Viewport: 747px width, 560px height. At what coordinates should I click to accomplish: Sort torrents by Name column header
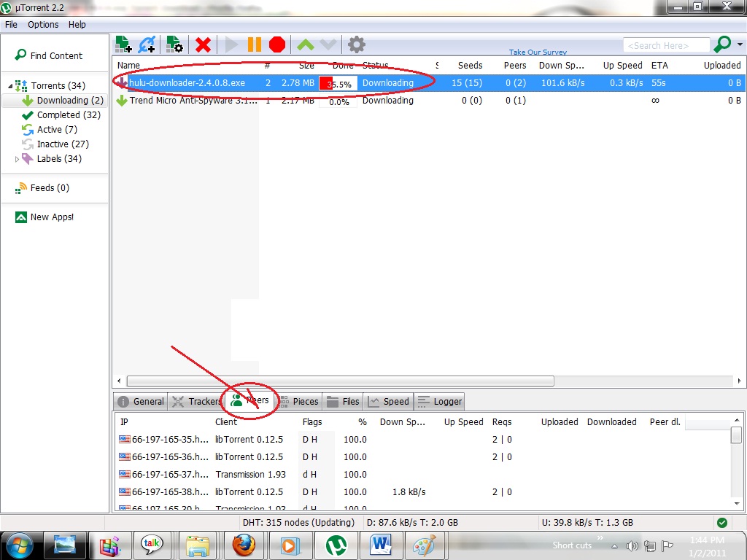[128, 65]
